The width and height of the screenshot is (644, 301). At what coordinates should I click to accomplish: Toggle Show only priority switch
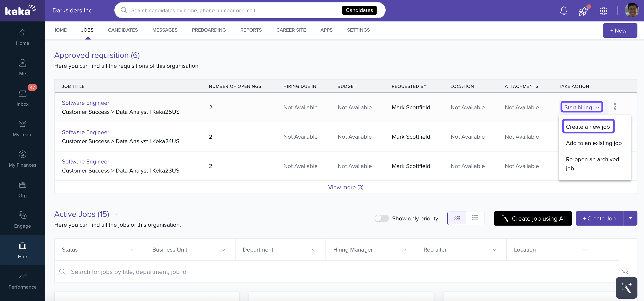click(382, 218)
